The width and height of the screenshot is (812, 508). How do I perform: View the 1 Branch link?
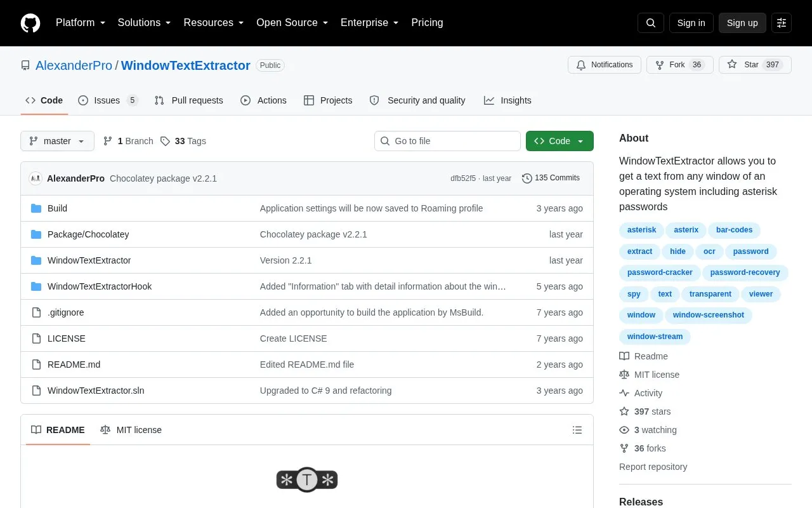[x=128, y=141]
